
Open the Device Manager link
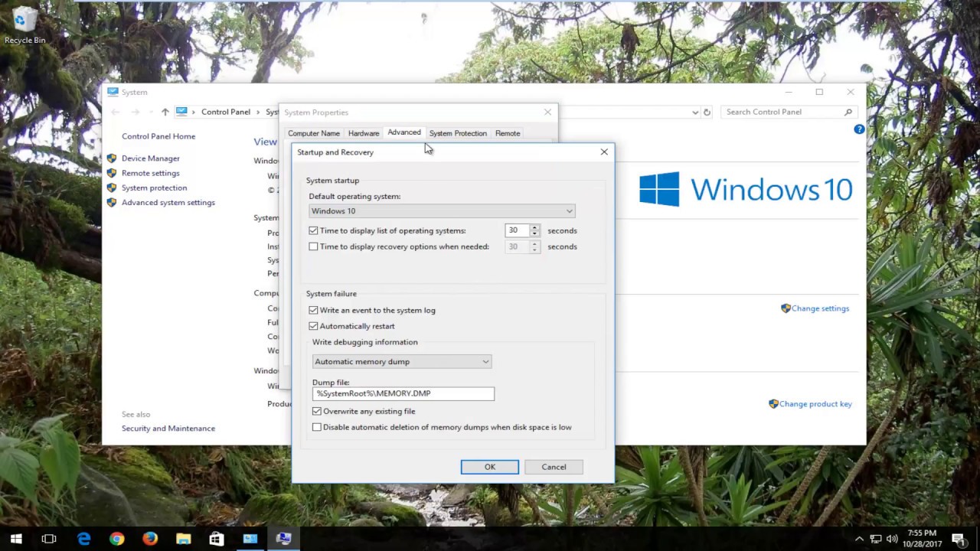tap(151, 158)
